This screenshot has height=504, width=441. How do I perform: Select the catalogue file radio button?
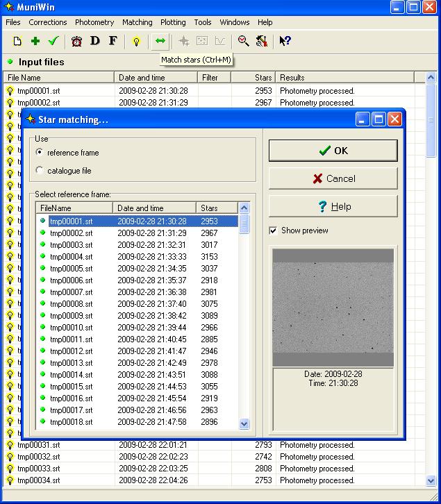click(40, 170)
